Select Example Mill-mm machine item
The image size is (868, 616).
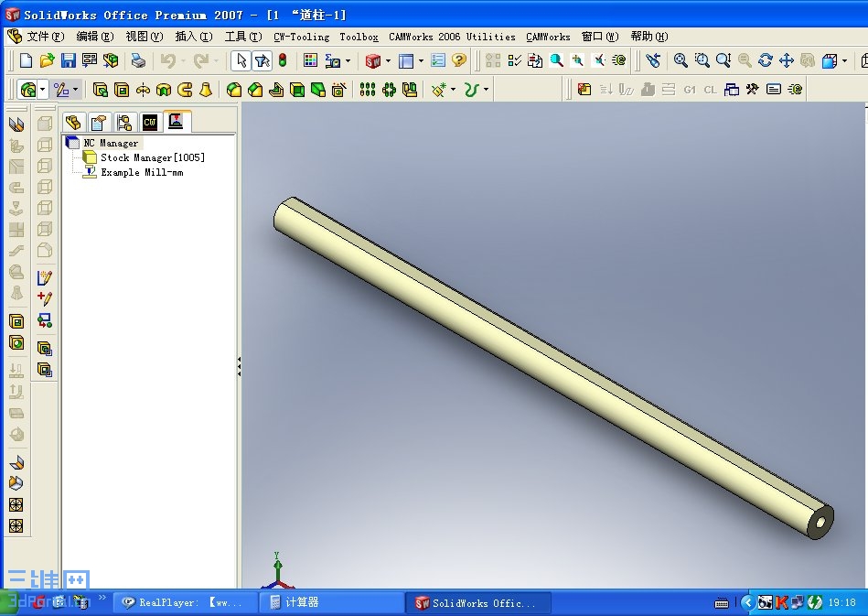pyautogui.click(x=142, y=172)
